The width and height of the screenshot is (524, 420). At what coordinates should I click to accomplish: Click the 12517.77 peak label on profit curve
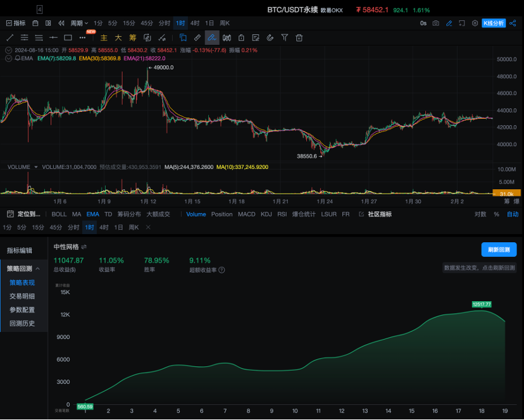481,304
